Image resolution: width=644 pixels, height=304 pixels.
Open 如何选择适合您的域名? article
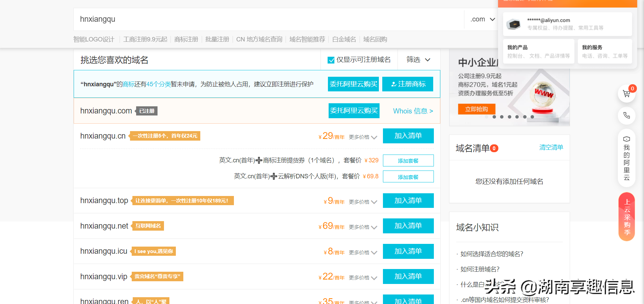click(x=492, y=254)
